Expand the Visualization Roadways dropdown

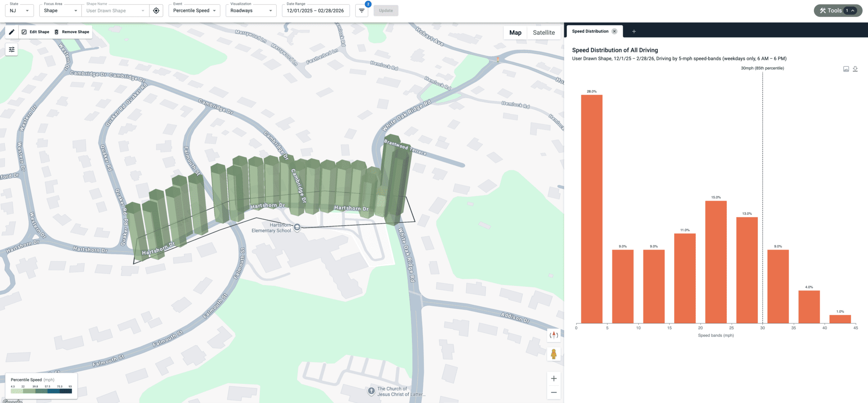pyautogui.click(x=251, y=11)
